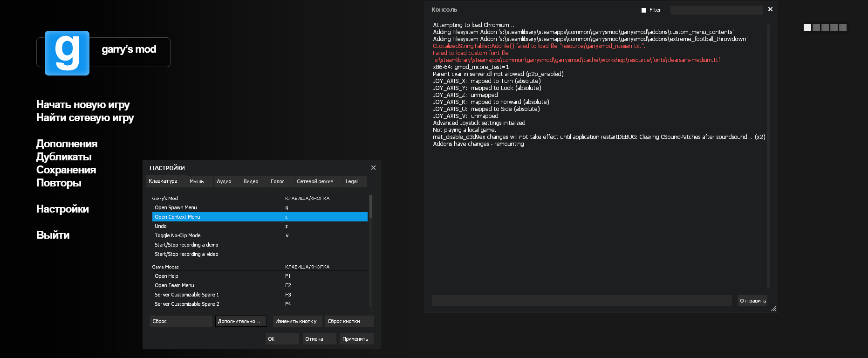Focus the console command input field
868x358 pixels.
coord(581,301)
